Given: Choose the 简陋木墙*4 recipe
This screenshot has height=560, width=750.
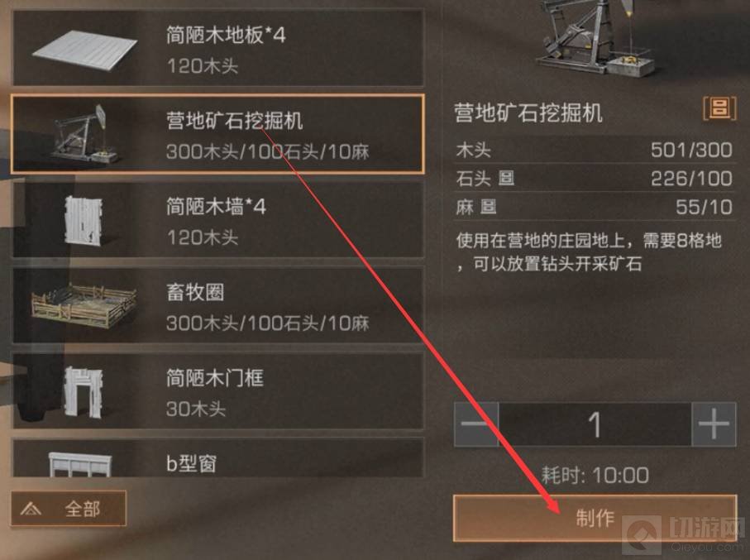Looking at the screenshot, I should [218, 220].
